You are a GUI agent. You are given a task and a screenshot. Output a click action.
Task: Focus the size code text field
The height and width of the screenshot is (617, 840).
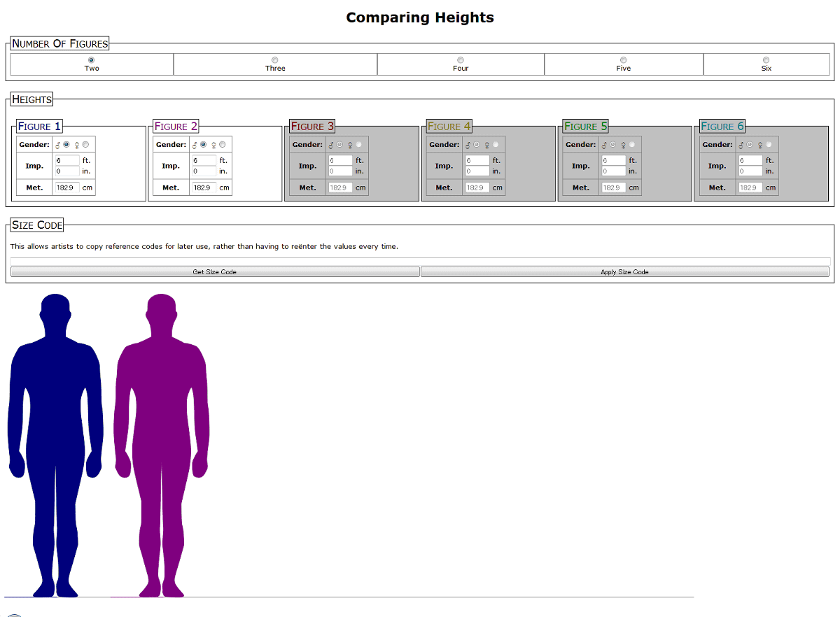click(x=420, y=262)
